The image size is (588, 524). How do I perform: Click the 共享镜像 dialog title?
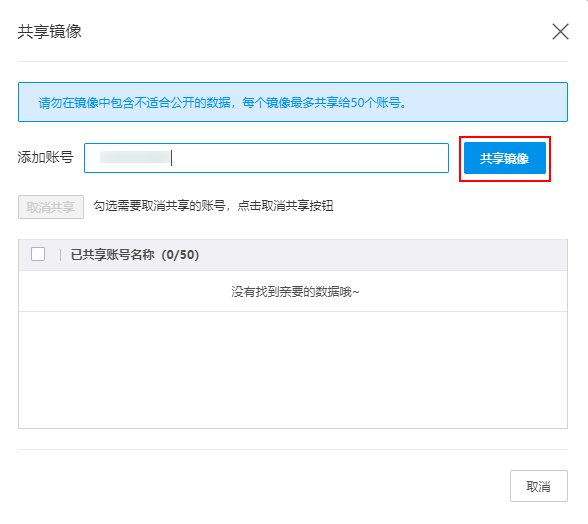point(50,32)
